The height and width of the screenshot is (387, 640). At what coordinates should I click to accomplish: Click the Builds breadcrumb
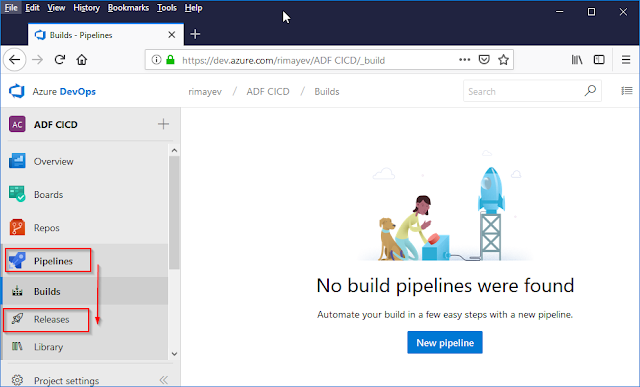coord(327,91)
